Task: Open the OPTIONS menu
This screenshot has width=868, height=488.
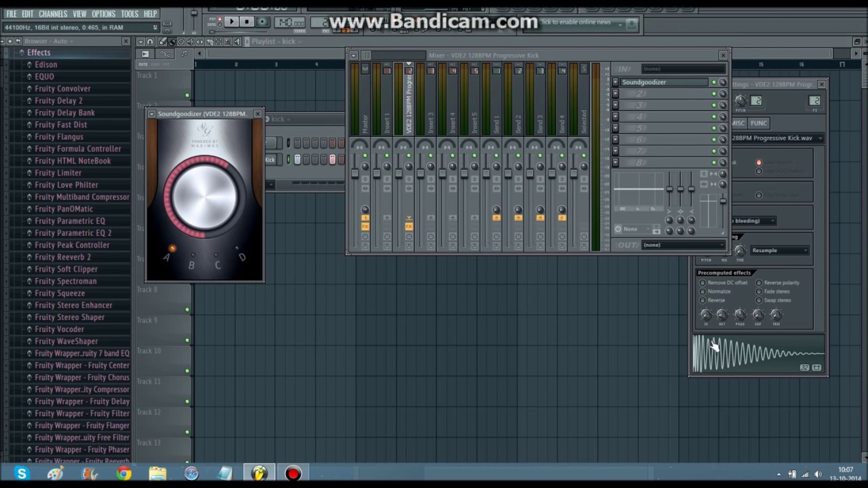Action: point(104,14)
